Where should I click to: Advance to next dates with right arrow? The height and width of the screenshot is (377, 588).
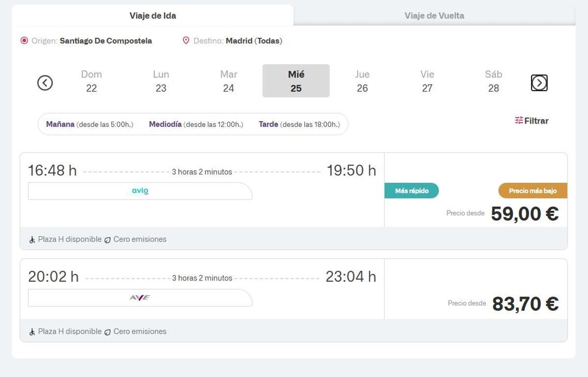[539, 83]
